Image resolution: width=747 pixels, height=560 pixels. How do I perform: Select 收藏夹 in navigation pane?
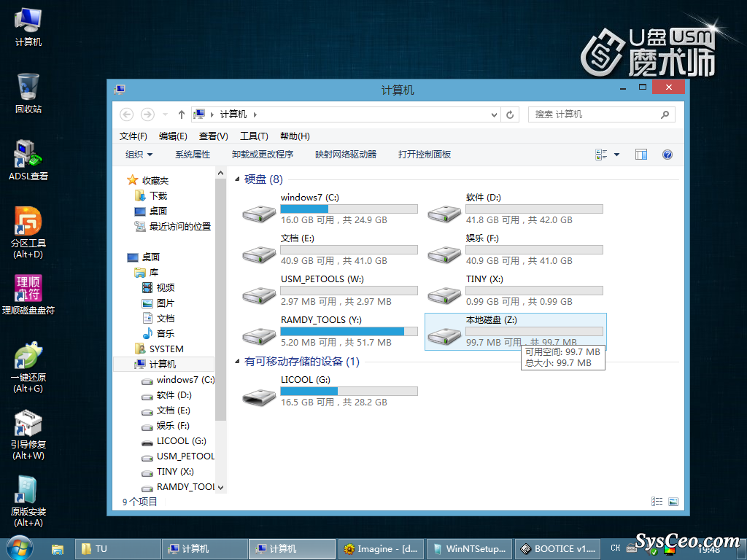tap(148, 181)
